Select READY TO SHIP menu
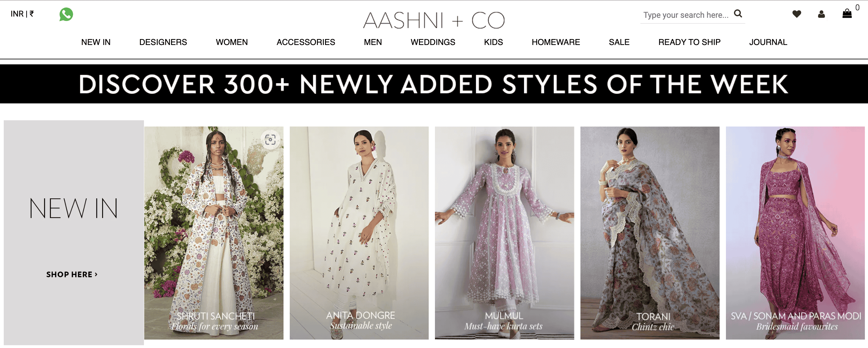Screen dimensions: 868x348 689,42
